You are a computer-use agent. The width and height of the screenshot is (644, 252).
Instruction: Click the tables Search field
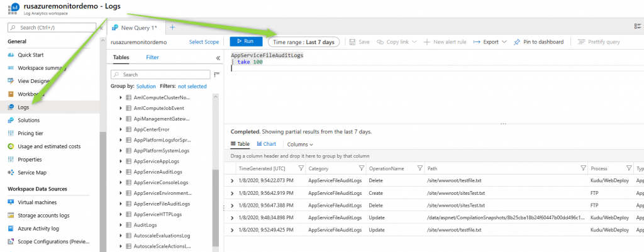coord(160,75)
